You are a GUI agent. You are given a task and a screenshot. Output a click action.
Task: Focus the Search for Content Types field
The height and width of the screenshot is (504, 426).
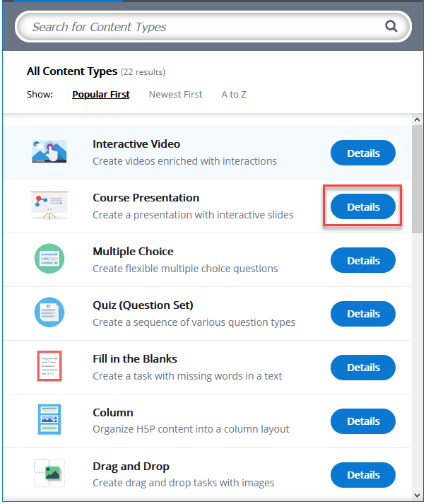[205, 27]
